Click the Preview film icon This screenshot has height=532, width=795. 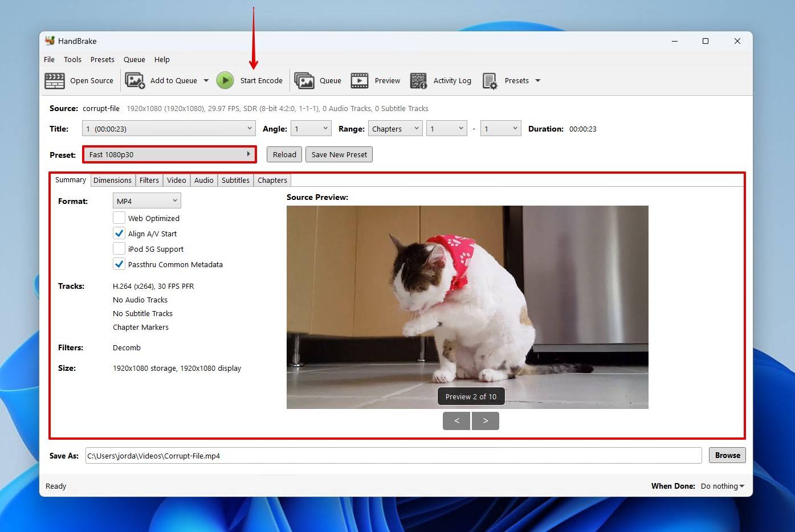point(360,81)
